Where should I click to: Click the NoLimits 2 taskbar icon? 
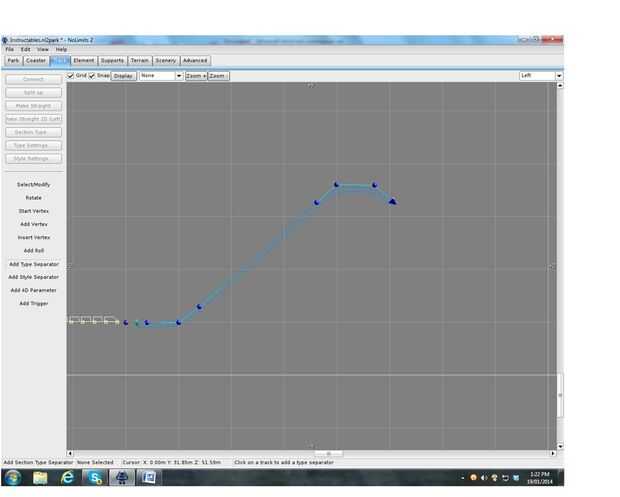coord(122,478)
